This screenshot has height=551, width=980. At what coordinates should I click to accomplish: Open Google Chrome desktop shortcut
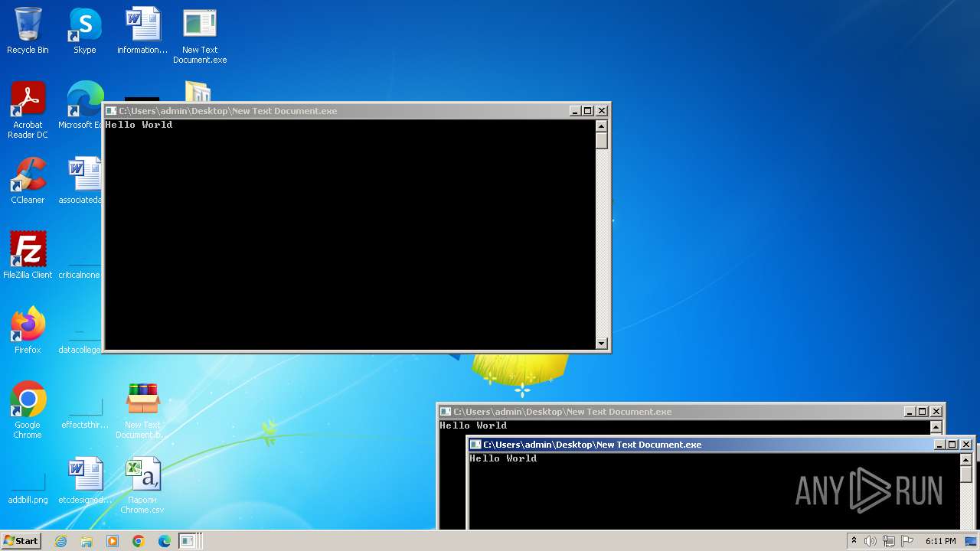(28, 409)
